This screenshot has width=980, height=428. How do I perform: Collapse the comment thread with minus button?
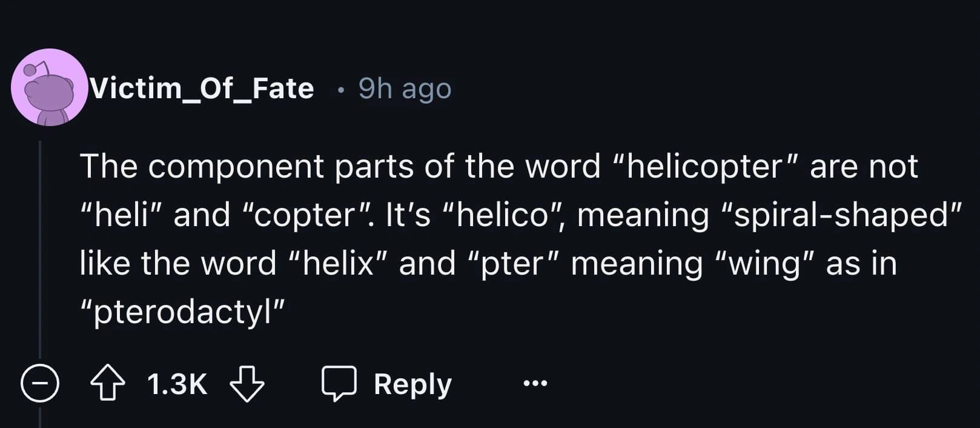[40, 384]
